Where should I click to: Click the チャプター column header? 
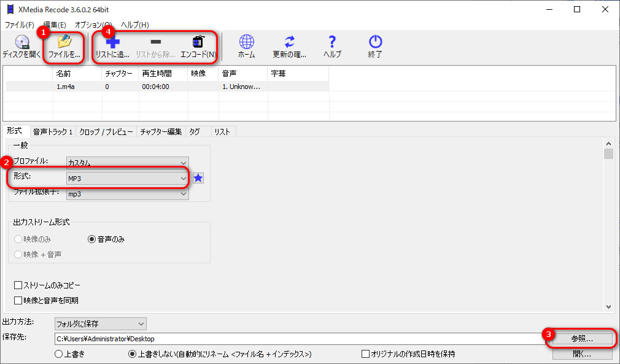click(120, 74)
